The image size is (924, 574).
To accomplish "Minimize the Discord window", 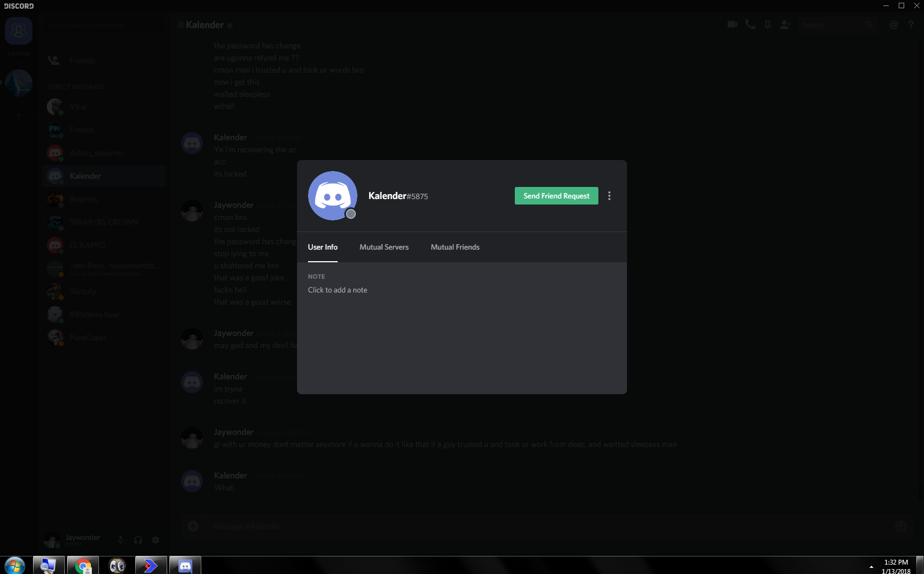I will click(886, 5).
